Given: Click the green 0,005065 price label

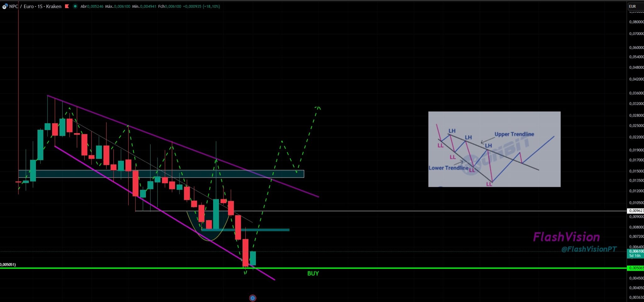Looking at the screenshot, I should tap(636, 268).
